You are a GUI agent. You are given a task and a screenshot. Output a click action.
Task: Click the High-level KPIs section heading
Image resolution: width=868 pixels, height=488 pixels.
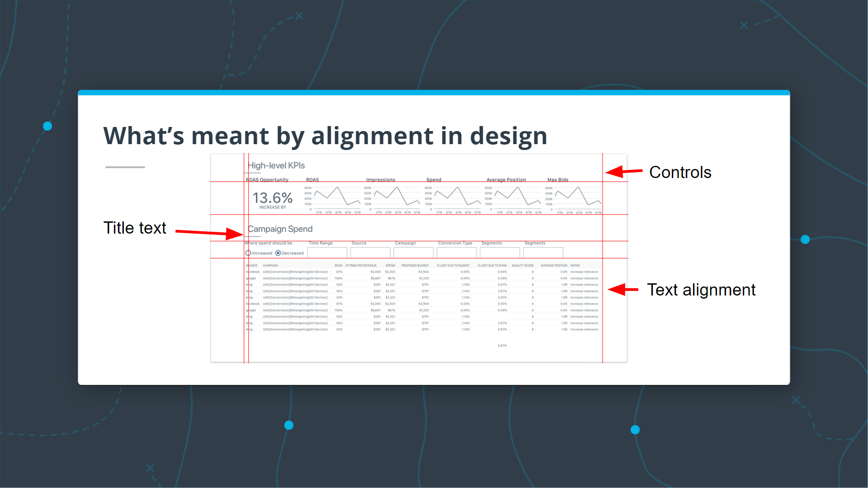coord(276,165)
